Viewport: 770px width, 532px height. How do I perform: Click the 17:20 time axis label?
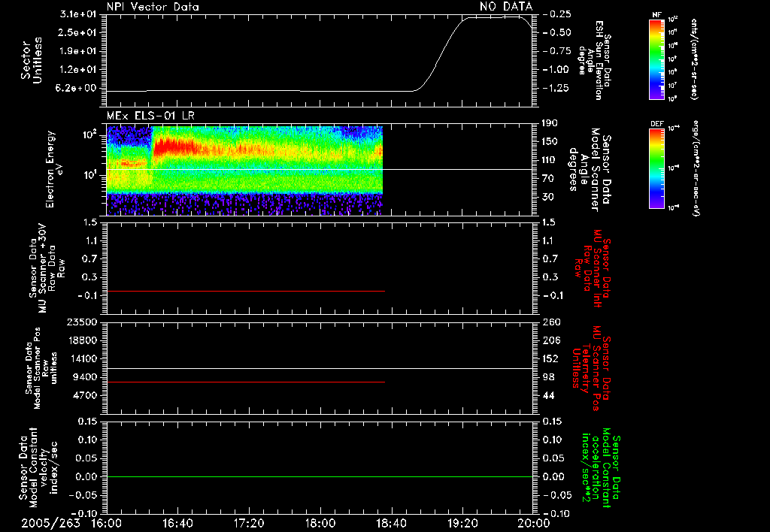coord(249,523)
